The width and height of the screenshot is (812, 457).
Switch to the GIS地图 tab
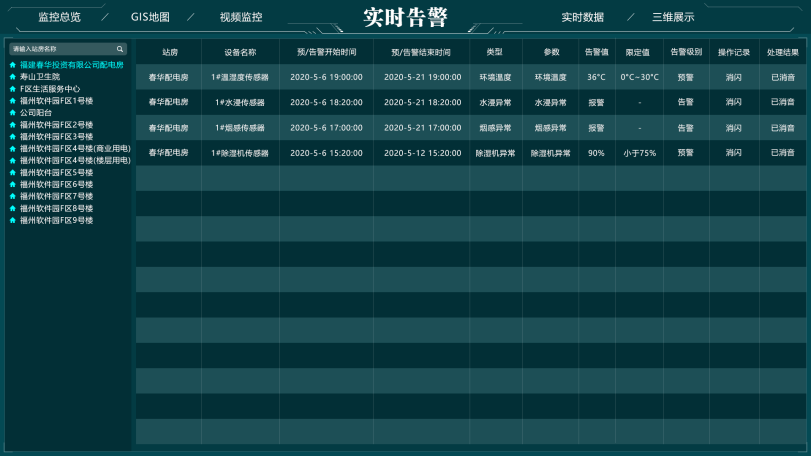[150, 17]
